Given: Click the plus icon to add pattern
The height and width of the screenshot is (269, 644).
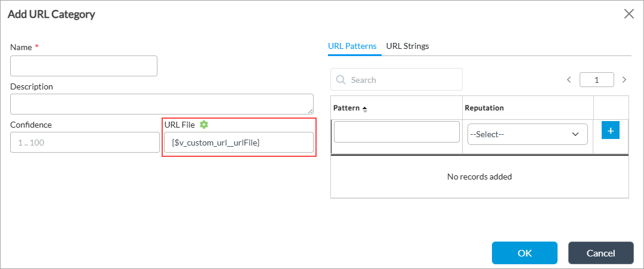Looking at the screenshot, I should click(611, 130).
